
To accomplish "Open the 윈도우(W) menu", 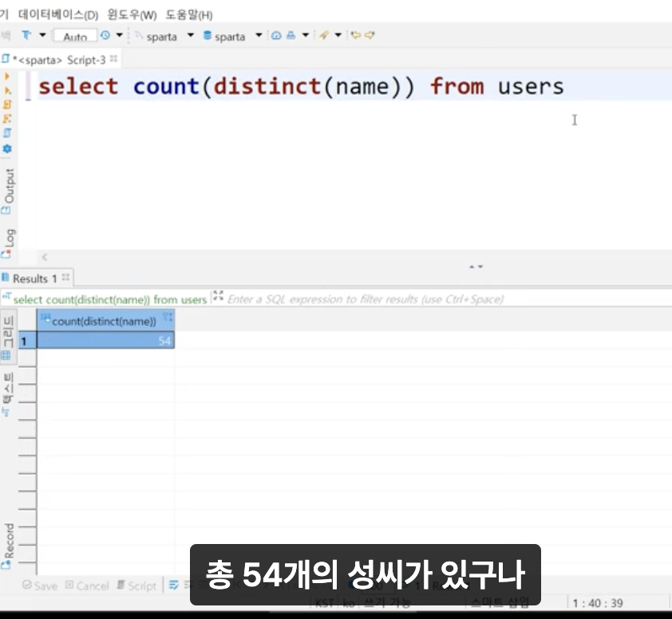I will pos(132,15).
